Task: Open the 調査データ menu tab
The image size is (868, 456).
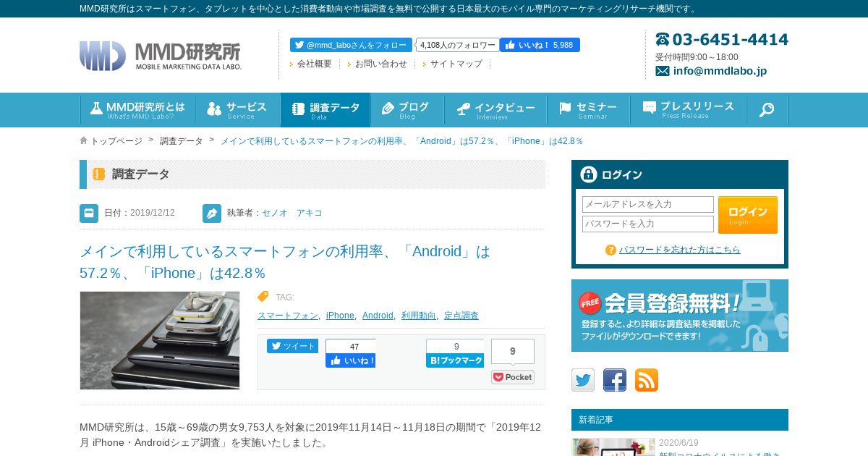Action: 325,110
